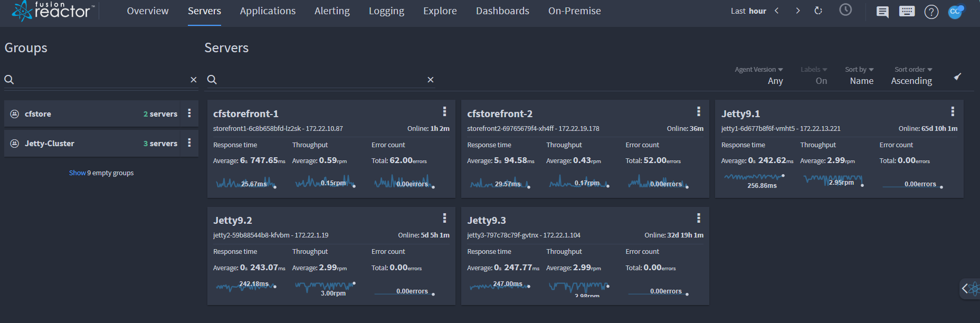Clear the Groups search field
The height and width of the screenshot is (323, 980).
[x=194, y=80]
